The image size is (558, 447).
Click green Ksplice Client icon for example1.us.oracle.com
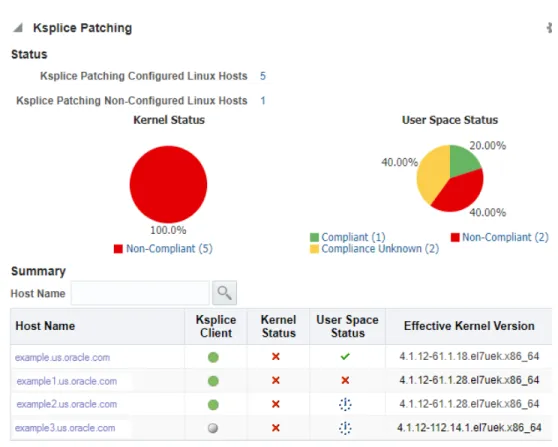click(213, 381)
